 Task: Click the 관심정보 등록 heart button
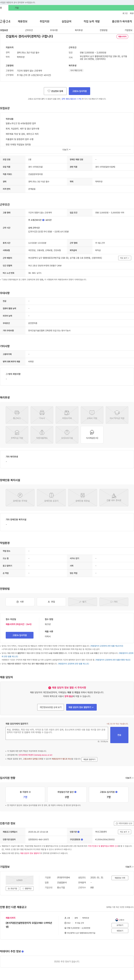tap(55, 91)
